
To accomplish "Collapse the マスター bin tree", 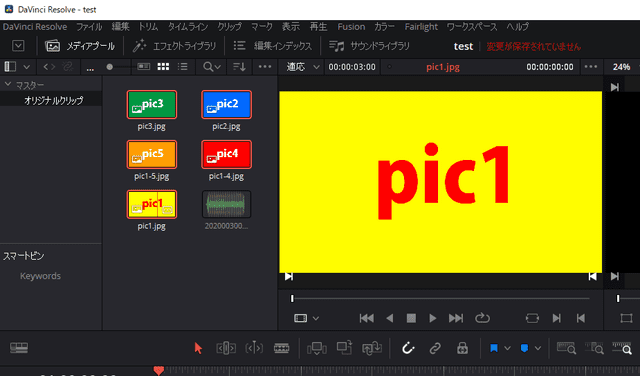I will pyautogui.click(x=8, y=84).
